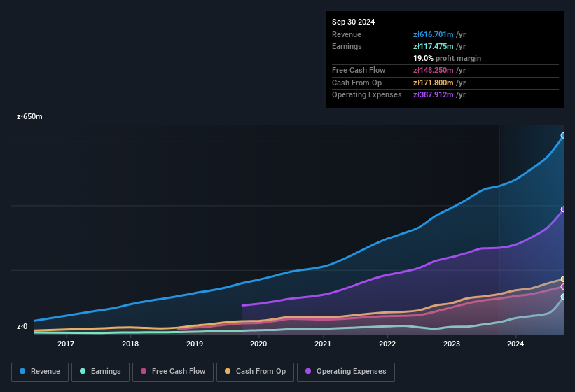
Task: Click the orange Cash From Op end data point
Action: [x=563, y=279]
